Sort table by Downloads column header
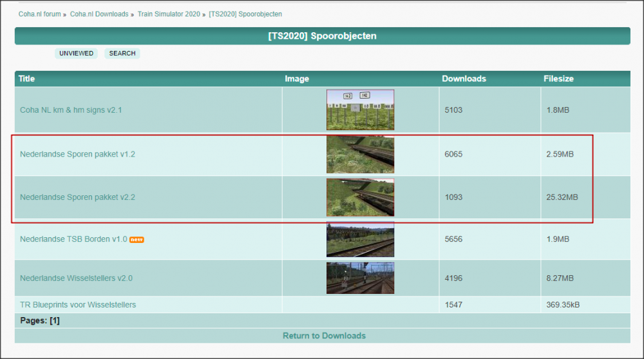 point(464,79)
